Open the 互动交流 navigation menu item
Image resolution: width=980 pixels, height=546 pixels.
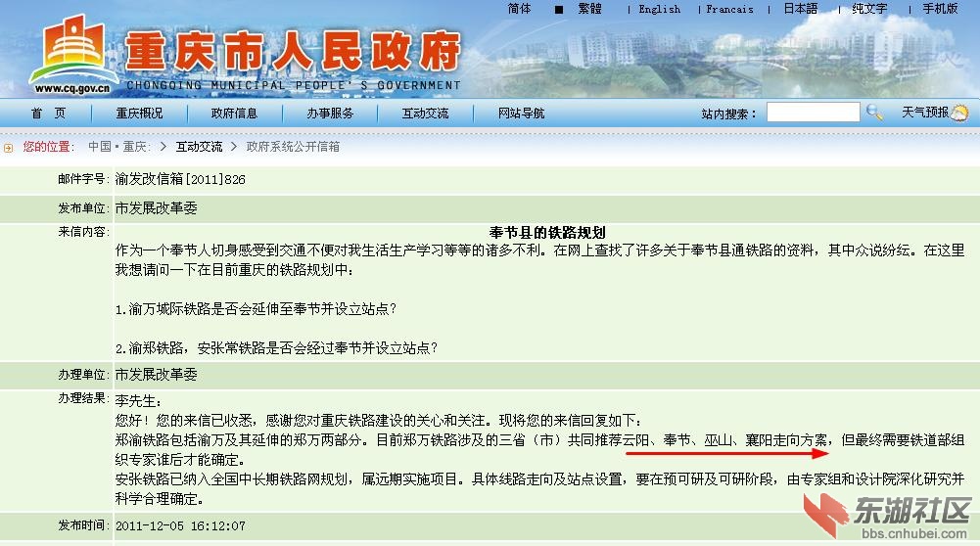coord(425,114)
